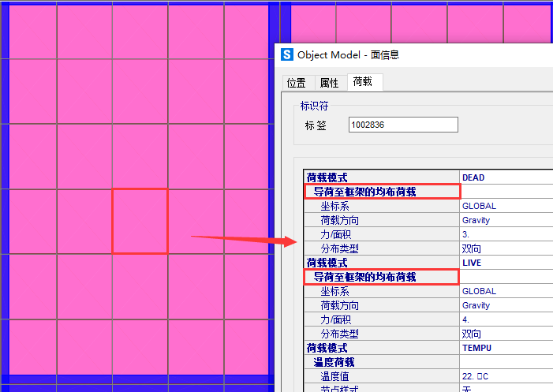Viewport: 553px width, 392px height.
Task: Open the 属性 tab
Action: pos(329,83)
